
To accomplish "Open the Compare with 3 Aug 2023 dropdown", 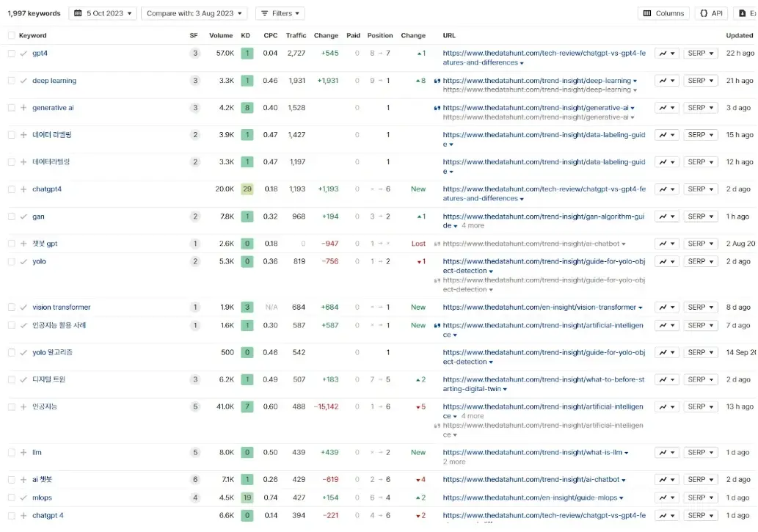I will (194, 13).
